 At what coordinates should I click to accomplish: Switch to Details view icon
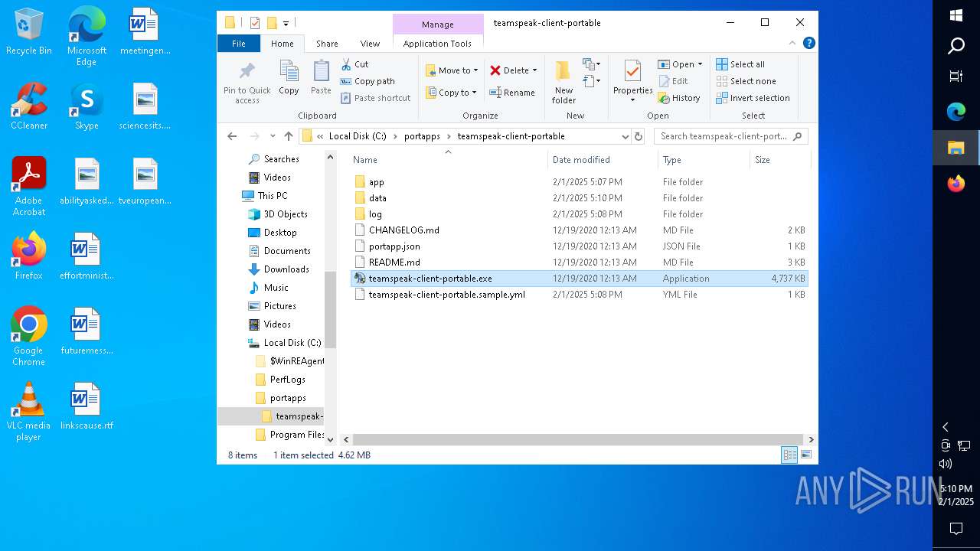(x=789, y=455)
